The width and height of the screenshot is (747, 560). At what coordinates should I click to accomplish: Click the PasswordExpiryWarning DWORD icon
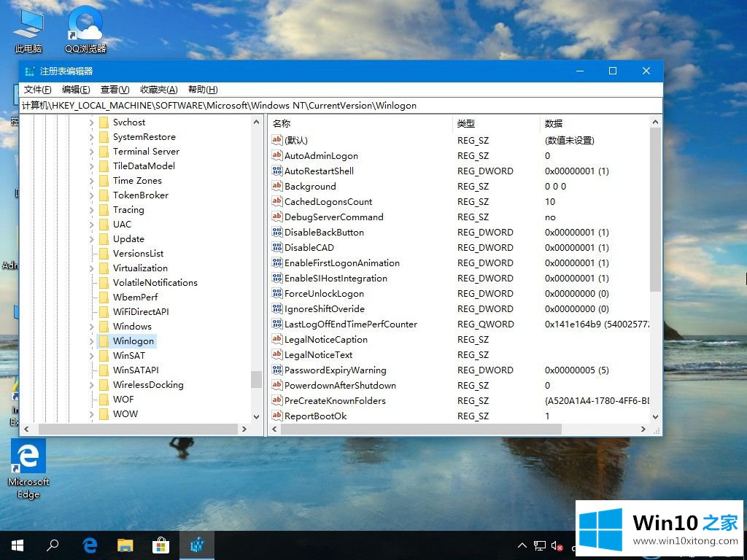pyautogui.click(x=276, y=370)
